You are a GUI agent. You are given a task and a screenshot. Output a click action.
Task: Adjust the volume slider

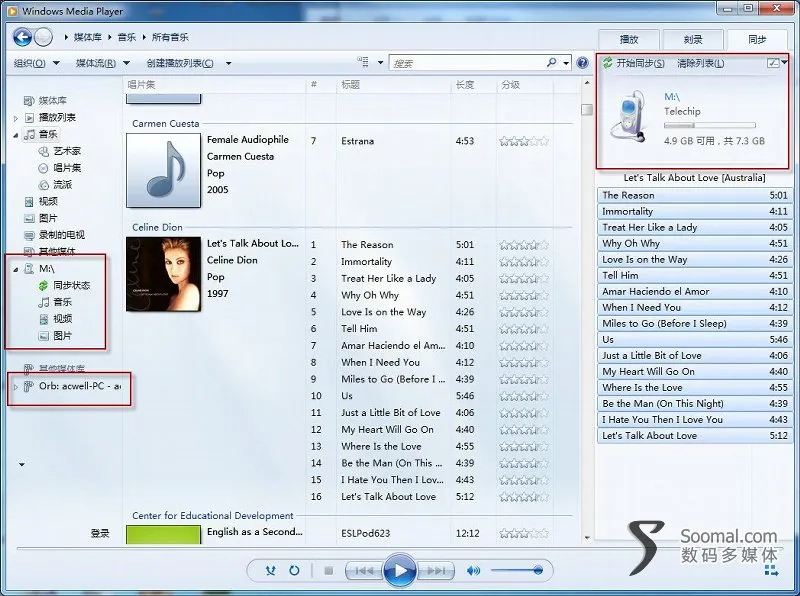[515, 570]
